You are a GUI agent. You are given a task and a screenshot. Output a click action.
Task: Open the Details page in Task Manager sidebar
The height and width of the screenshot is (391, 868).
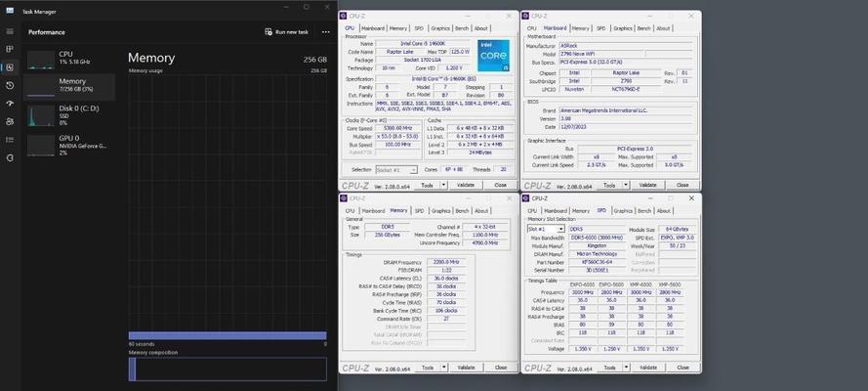[10, 140]
